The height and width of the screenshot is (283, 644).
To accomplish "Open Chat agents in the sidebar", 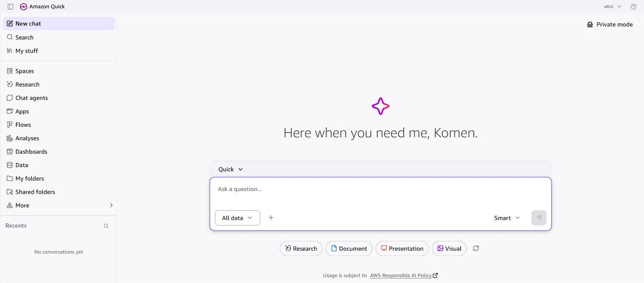I will coord(59,98).
